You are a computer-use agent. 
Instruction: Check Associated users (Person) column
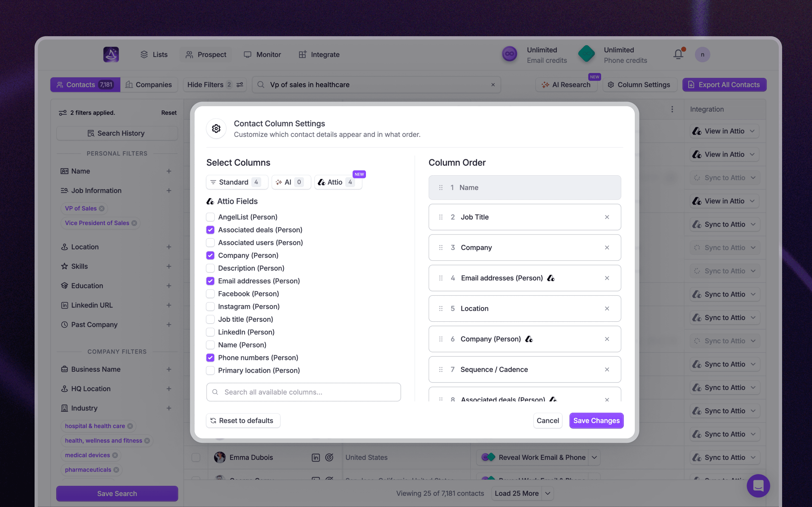(210, 243)
